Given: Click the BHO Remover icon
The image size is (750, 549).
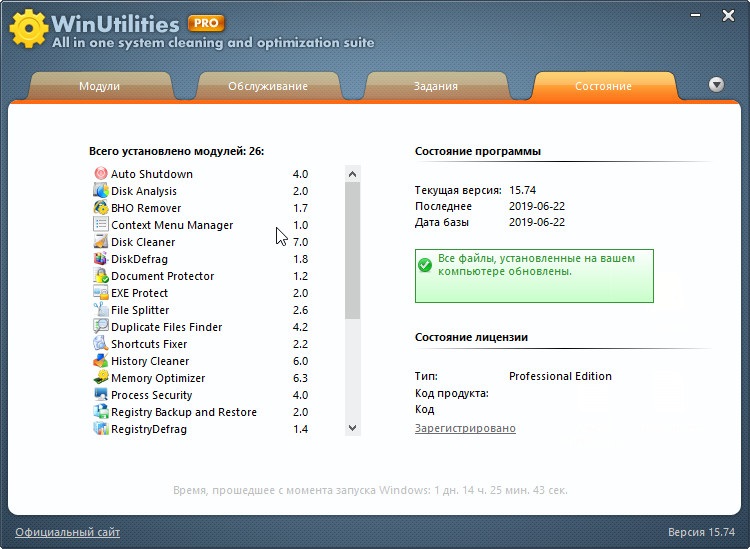Looking at the screenshot, I should pyautogui.click(x=100, y=208).
